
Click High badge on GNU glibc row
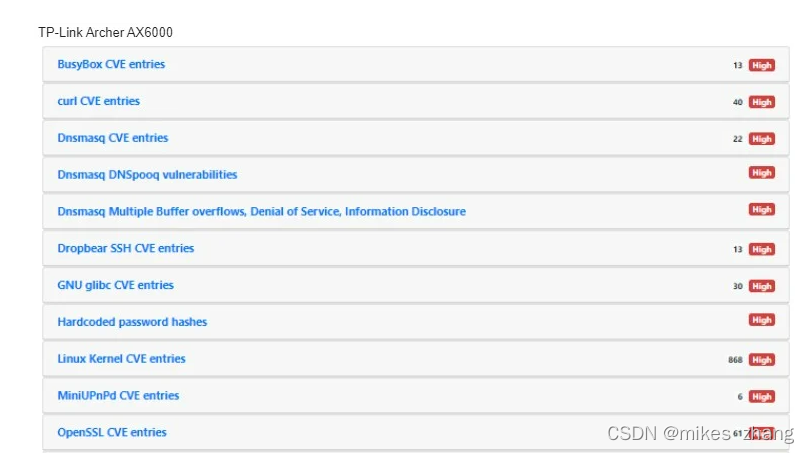click(x=762, y=286)
